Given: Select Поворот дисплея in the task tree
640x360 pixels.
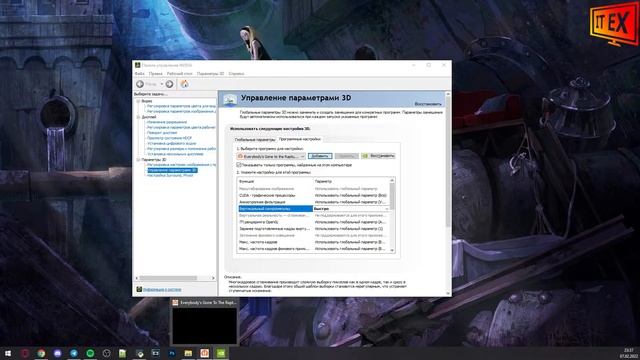Looking at the screenshot, I should coord(162,133).
